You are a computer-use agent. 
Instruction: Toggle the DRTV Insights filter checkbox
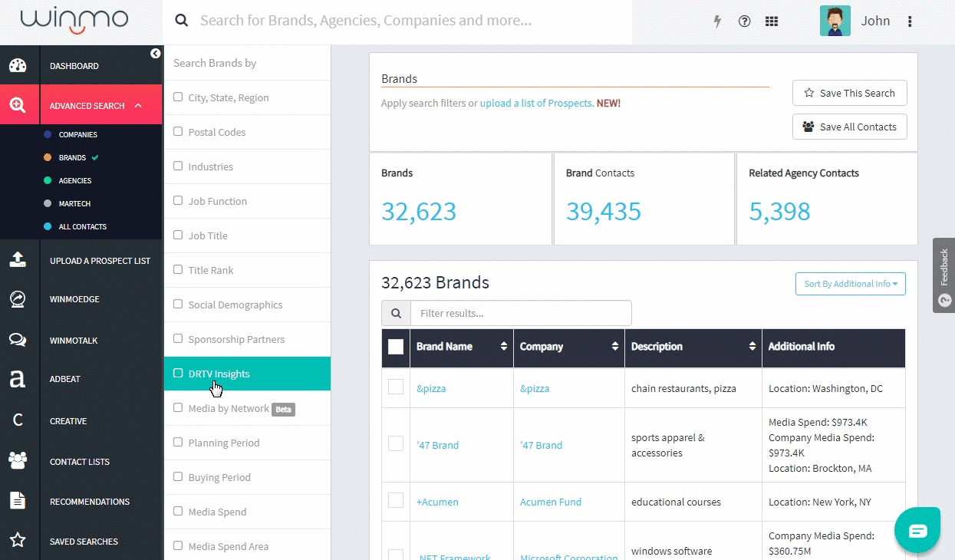[x=178, y=374]
